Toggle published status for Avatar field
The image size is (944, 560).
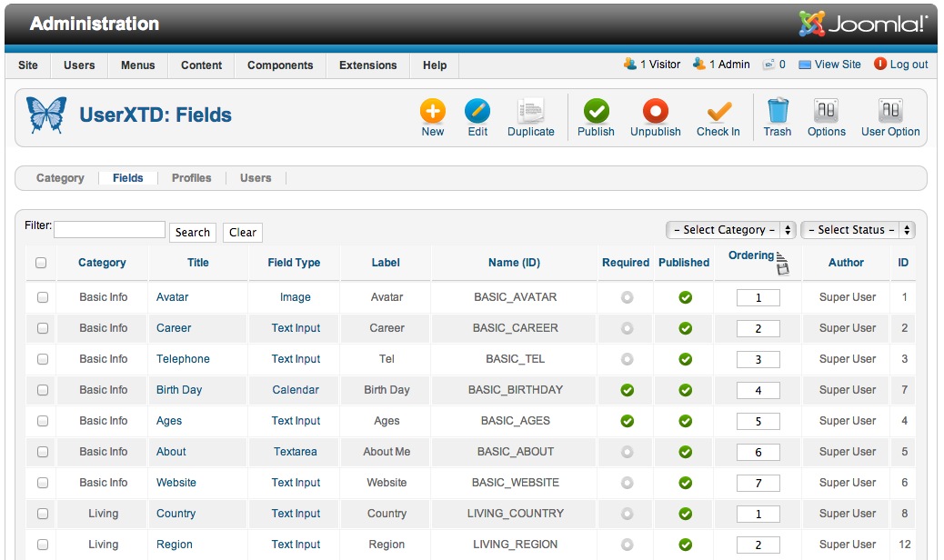click(x=685, y=297)
